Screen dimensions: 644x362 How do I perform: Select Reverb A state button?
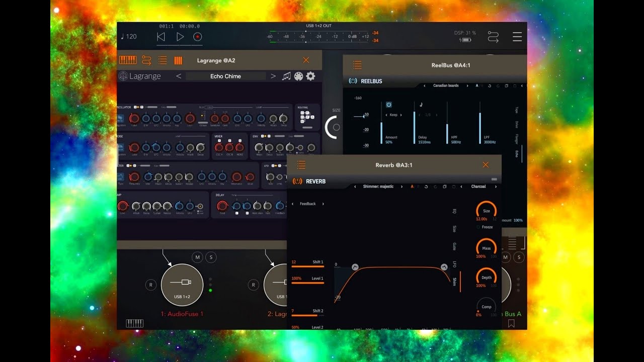(413, 187)
